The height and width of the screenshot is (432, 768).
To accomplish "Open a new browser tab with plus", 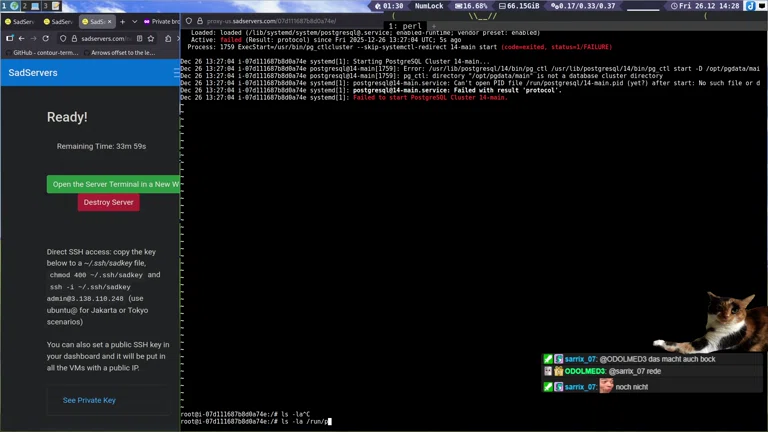I will pos(122,22).
